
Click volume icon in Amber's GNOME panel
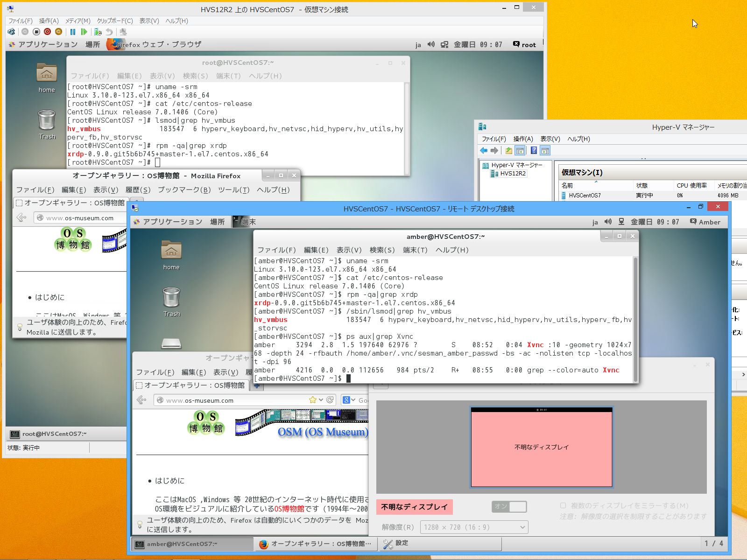608,222
